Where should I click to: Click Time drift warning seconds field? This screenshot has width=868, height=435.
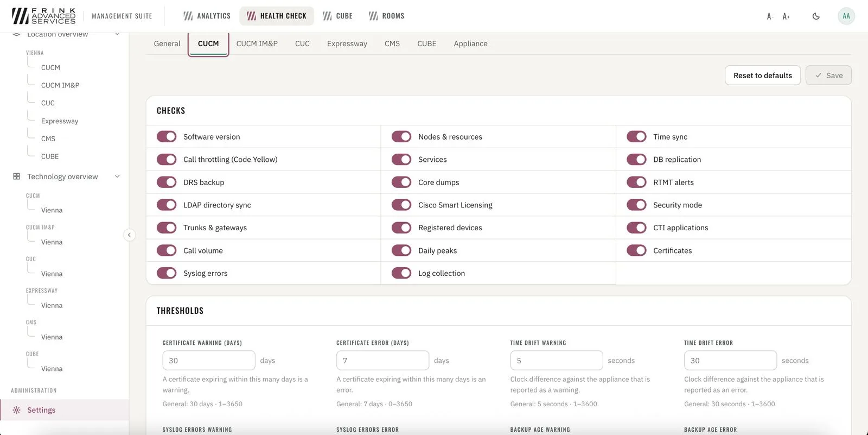[x=557, y=361]
